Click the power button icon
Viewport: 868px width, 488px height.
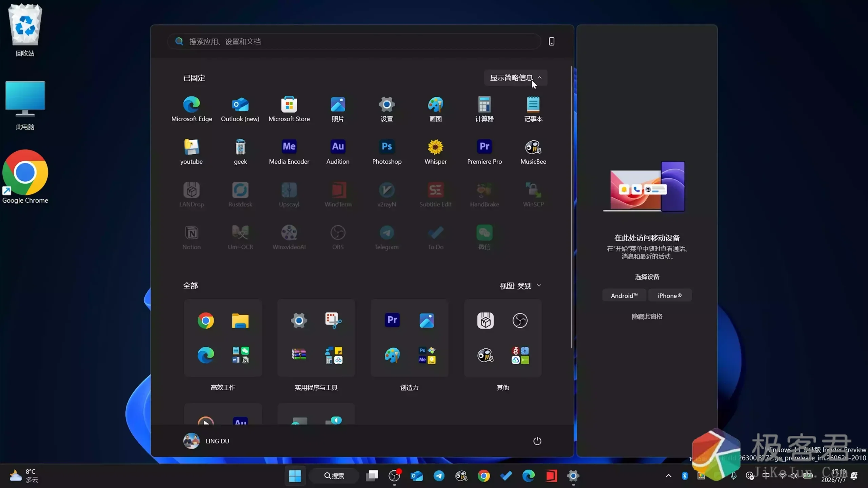[x=537, y=441]
